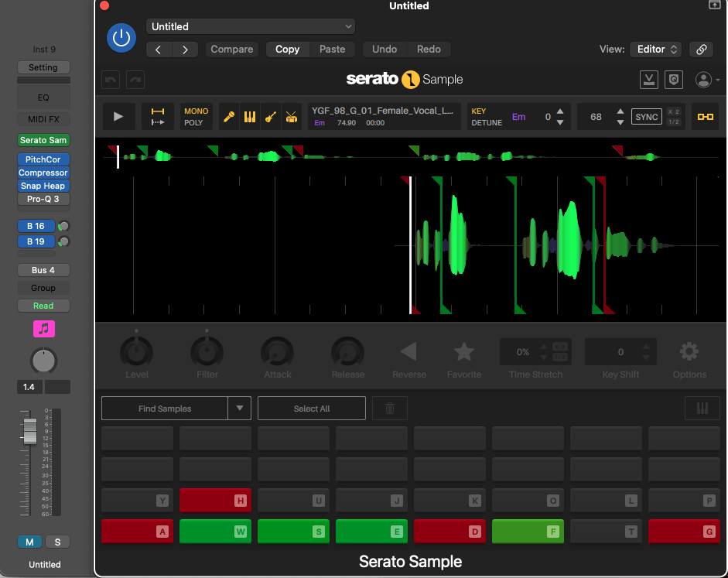
Task: Click the link chain icon
Action: 701,50
